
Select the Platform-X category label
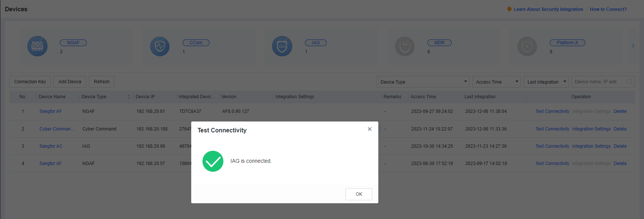click(567, 43)
